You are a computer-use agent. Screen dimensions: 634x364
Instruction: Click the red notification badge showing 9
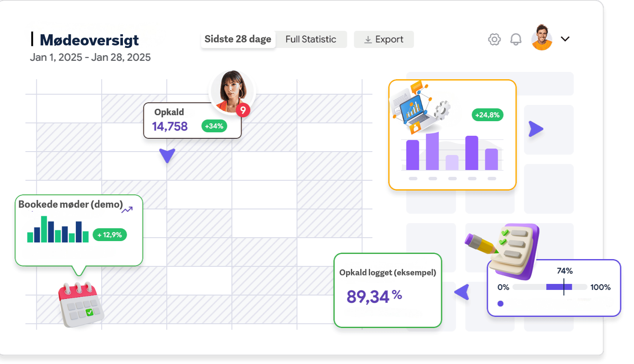tap(243, 110)
